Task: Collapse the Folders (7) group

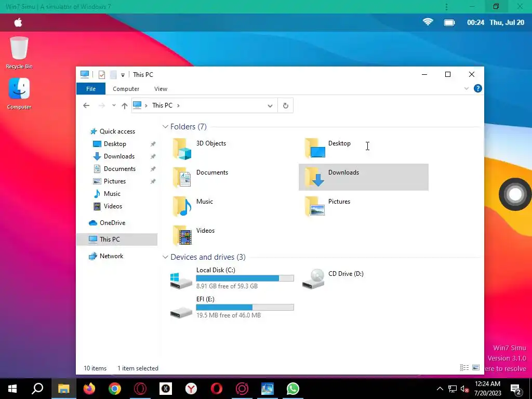Action: (165, 127)
